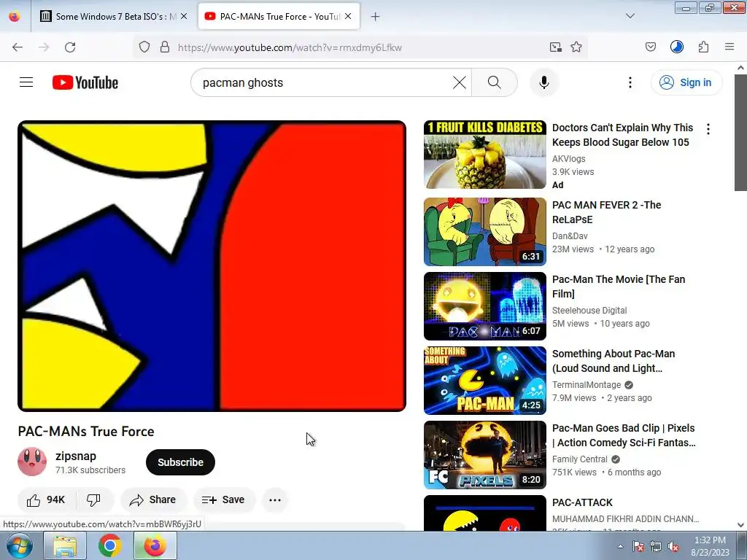Open Save to Pocket icon
This screenshot has height=560, width=747.
tap(650, 47)
